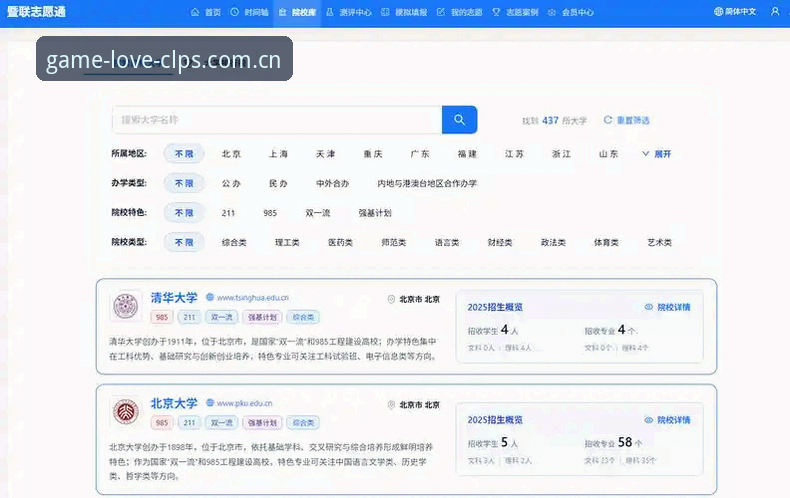Filter 院校特色 by 双一流

[x=318, y=213]
